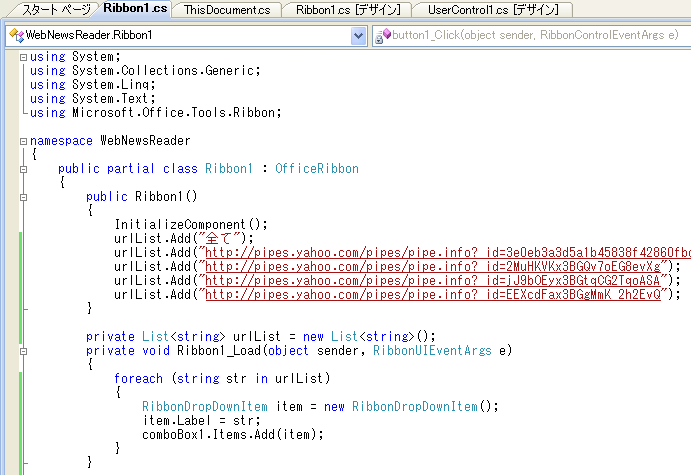Viewport: 691px width, 475px height.
Task: Click the comboBox1.Items.Add(item); line
Action: [233, 434]
